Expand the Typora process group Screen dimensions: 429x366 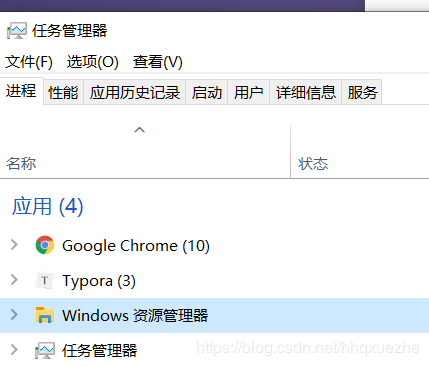point(14,280)
